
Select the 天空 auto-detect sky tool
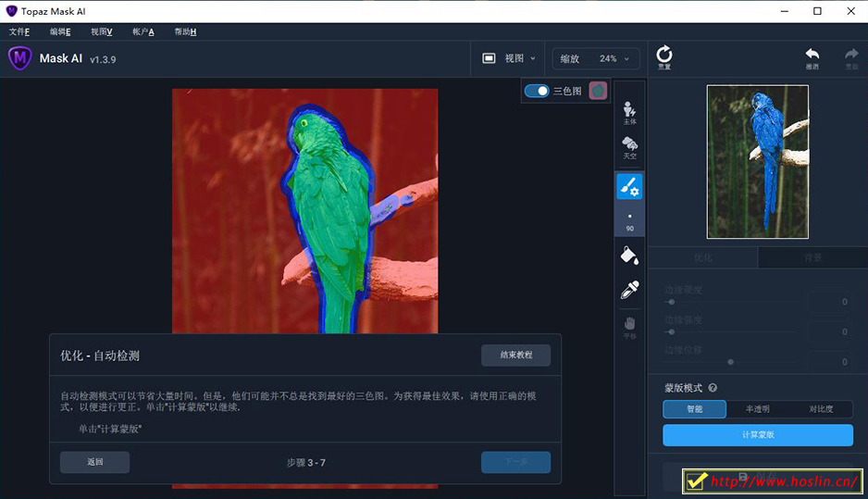pos(629,148)
